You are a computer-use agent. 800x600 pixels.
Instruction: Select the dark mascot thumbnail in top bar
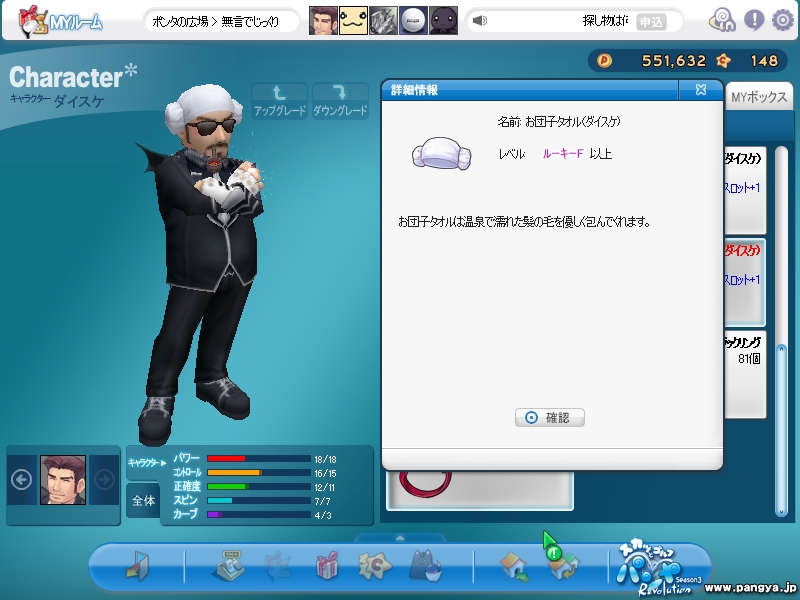coord(443,21)
